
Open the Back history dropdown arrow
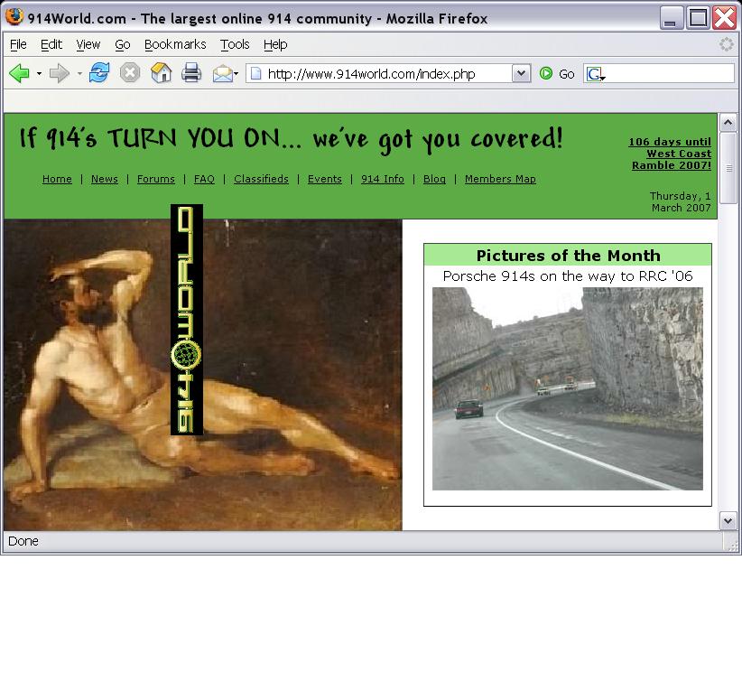pos(39,74)
